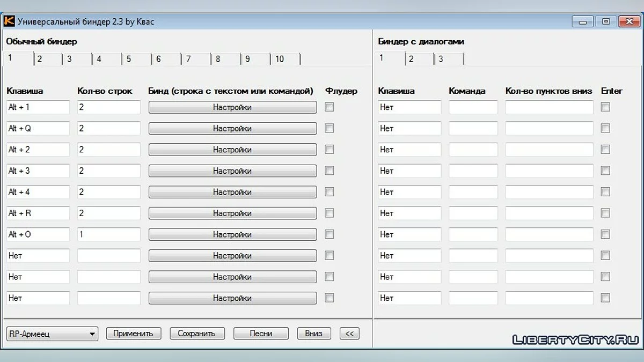The width and height of the screenshot is (644, 362).
Task: Click Кол-во строк field in Alt + 4 row
Action: [x=108, y=192]
